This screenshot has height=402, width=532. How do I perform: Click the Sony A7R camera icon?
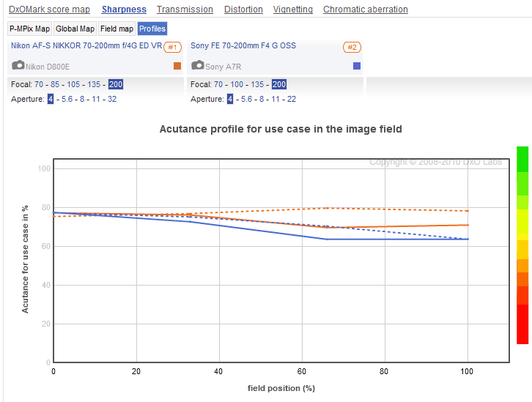click(x=197, y=65)
